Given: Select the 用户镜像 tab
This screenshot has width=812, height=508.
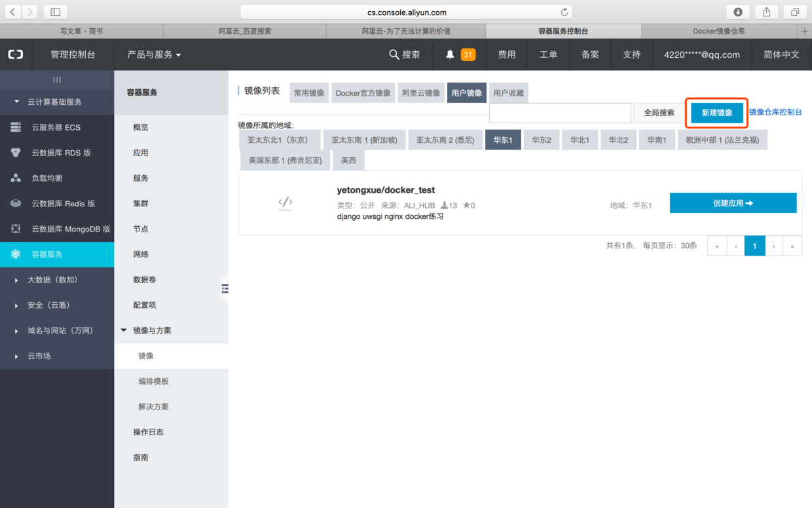Looking at the screenshot, I should tap(467, 93).
